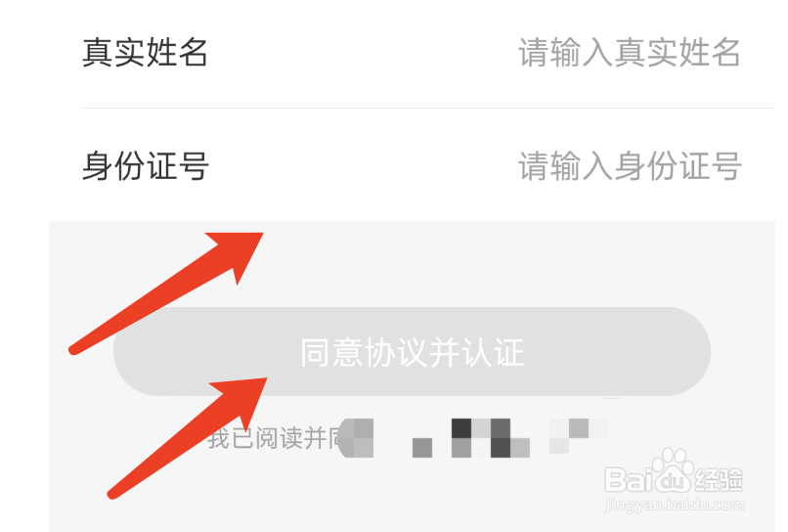Image resolution: width=788 pixels, height=532 pixels.
Task: Click the Baidu paw print logo icon
Action: click(671, 471)
